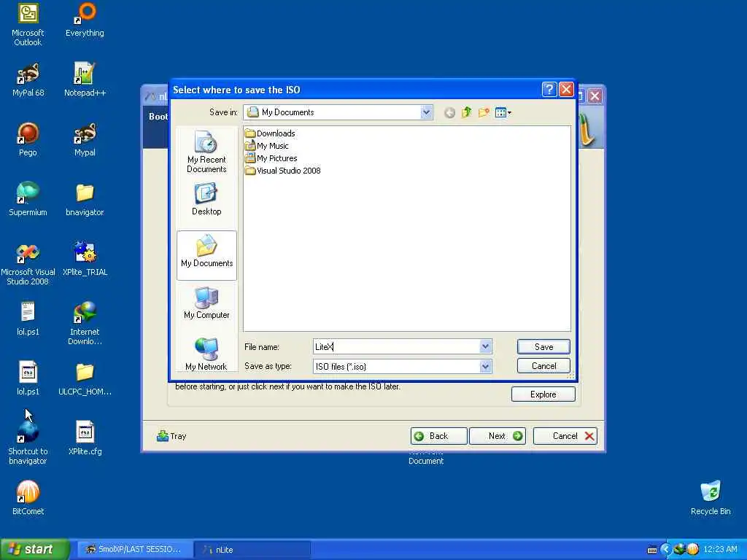Image resolution: width=747 pixels, height=560 pixels.
Task: Select the ULCPC_HOM folder icon
Action: [85, 378]
